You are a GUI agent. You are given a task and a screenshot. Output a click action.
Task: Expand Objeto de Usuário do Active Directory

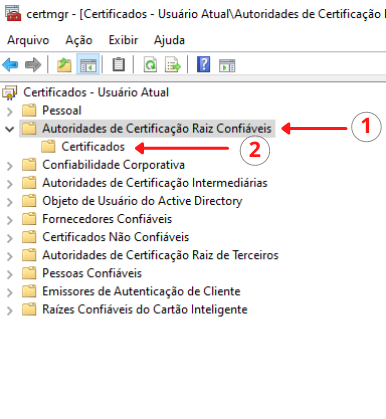pyautogui.click(x=10, y=202)
